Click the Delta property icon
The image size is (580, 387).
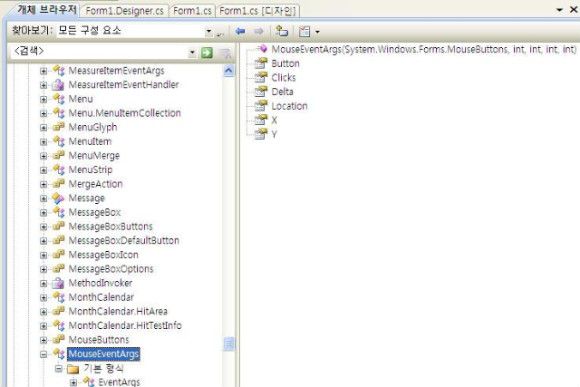coord(261,91)
